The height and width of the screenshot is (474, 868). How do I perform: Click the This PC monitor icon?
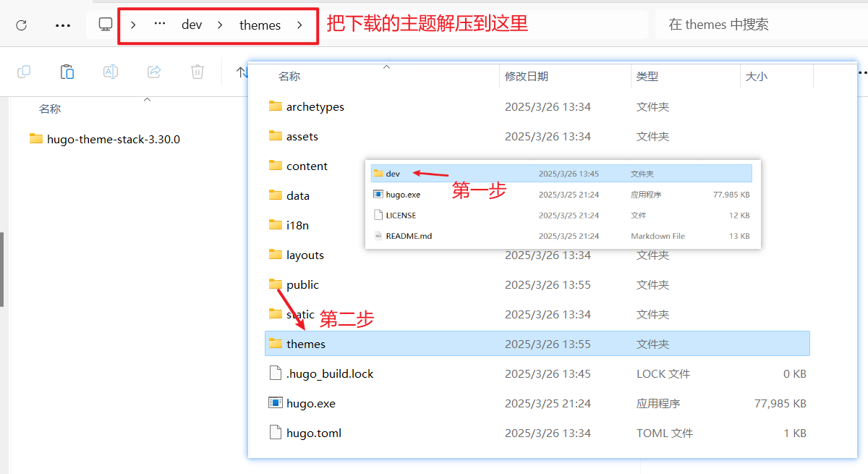coord(106,25)
